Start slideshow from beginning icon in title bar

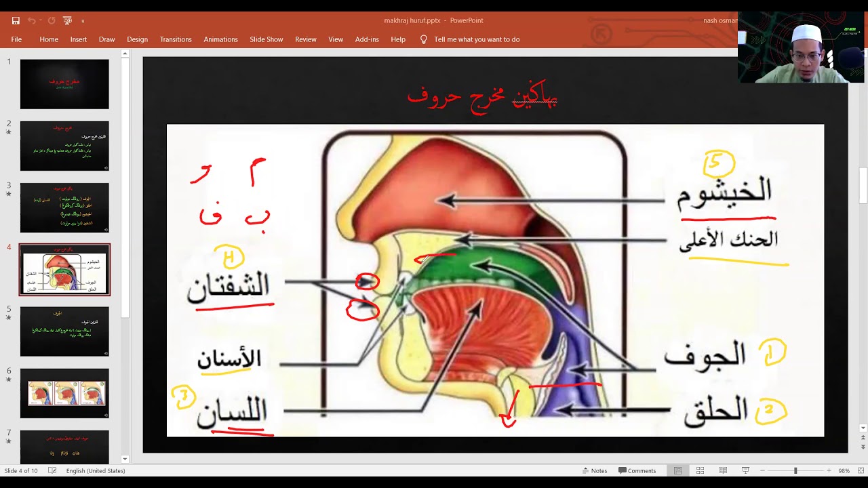[67, 20]
